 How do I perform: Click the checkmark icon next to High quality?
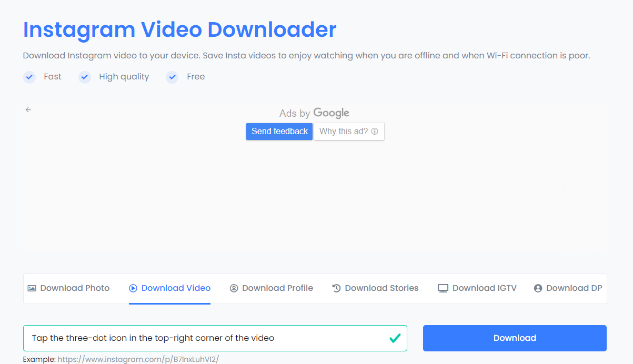85,77
